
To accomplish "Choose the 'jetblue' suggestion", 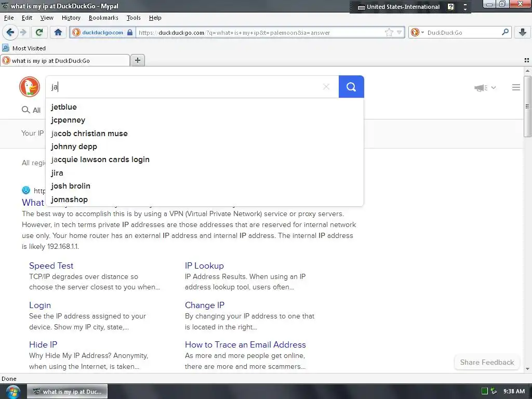I will (x=205, y=107).
